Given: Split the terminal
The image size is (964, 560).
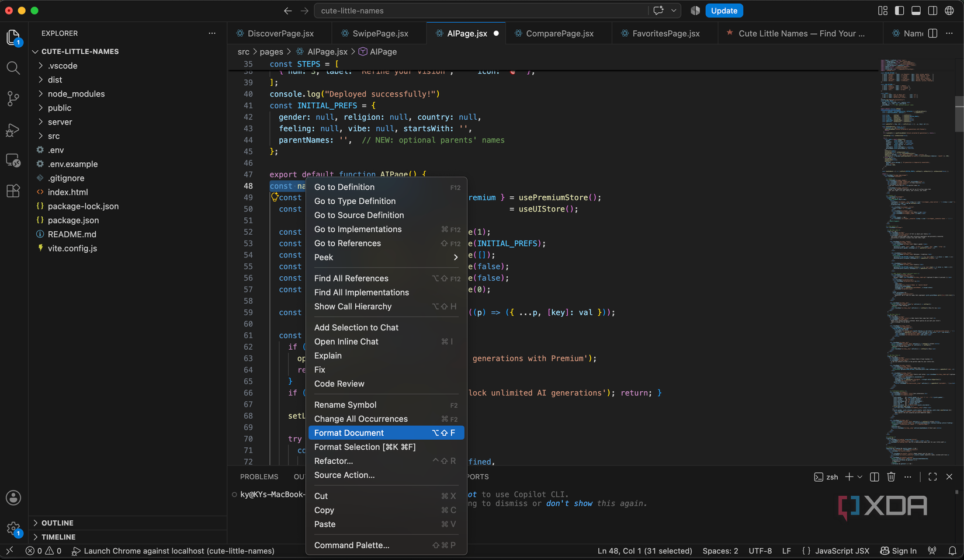Looking at the screenshot, I should [875, 477].
